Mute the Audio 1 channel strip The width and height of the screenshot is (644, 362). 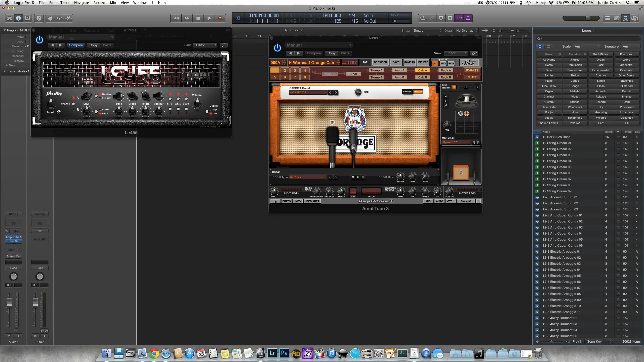(9, 336)
